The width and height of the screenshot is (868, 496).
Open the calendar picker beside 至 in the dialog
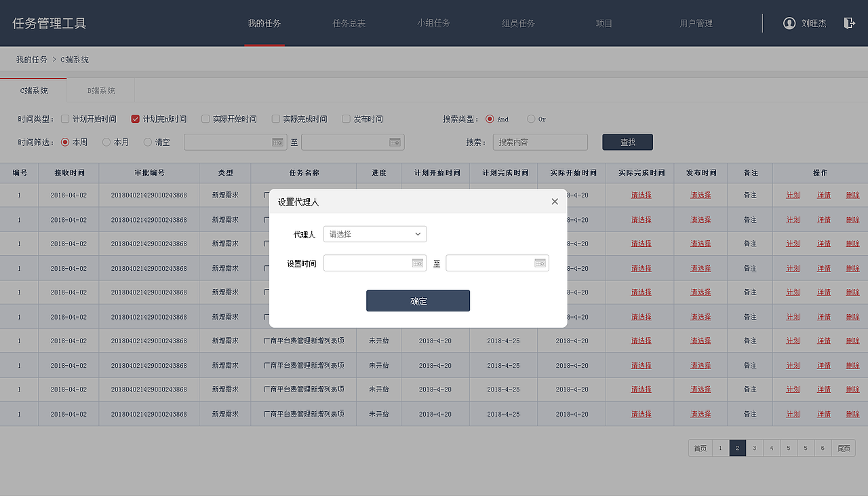540,263
